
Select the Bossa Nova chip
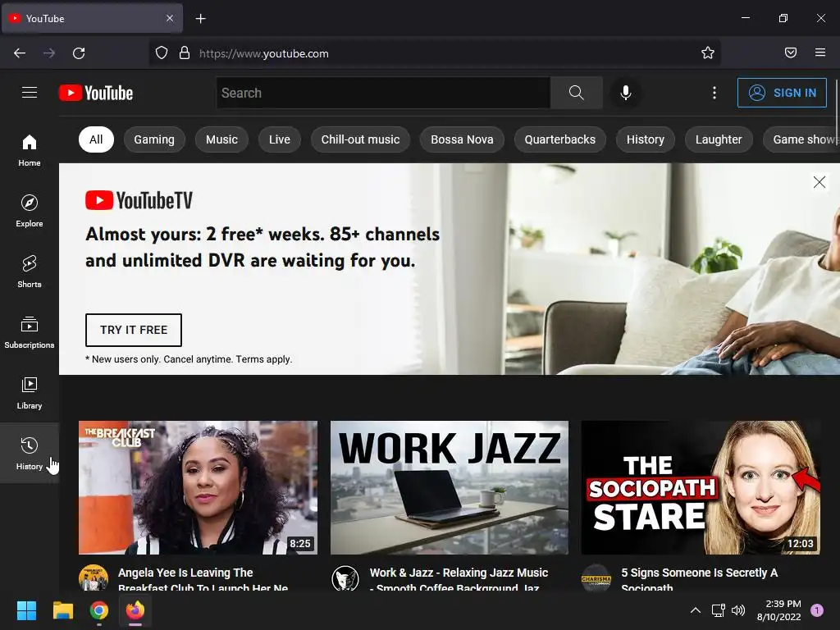[463, 139]
